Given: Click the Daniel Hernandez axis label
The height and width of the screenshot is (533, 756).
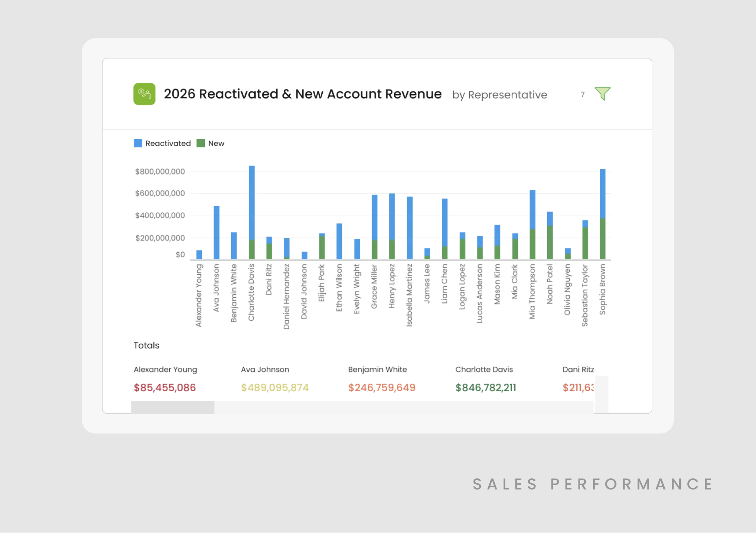Looking at the screenshot, I should (286, 296).
